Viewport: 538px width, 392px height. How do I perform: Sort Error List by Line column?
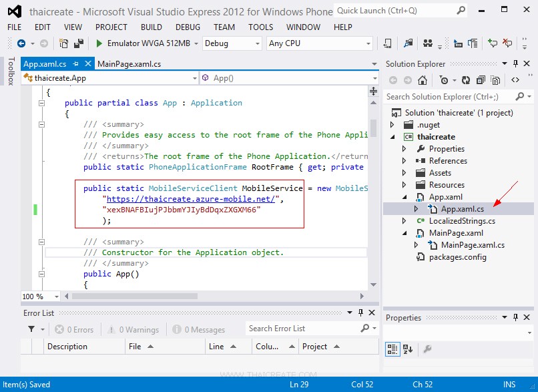pyautogui.click(x=228, y=347)
